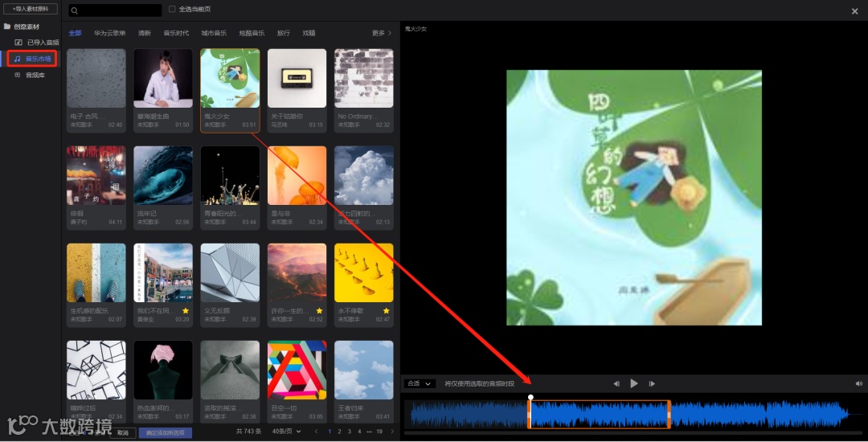The image size is (868, 442).
Task: Click 确定添加所选项 confirm button
Action: (166, 433)
